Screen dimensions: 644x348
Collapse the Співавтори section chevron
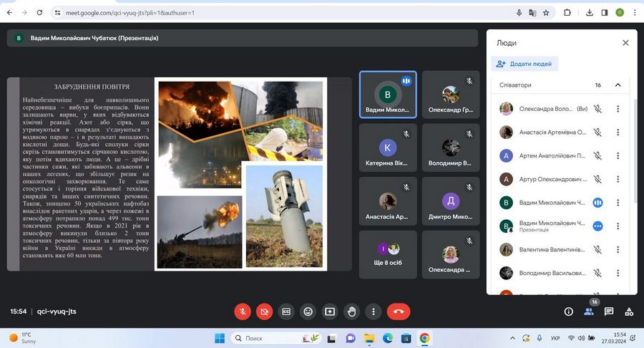pos(618,85)
